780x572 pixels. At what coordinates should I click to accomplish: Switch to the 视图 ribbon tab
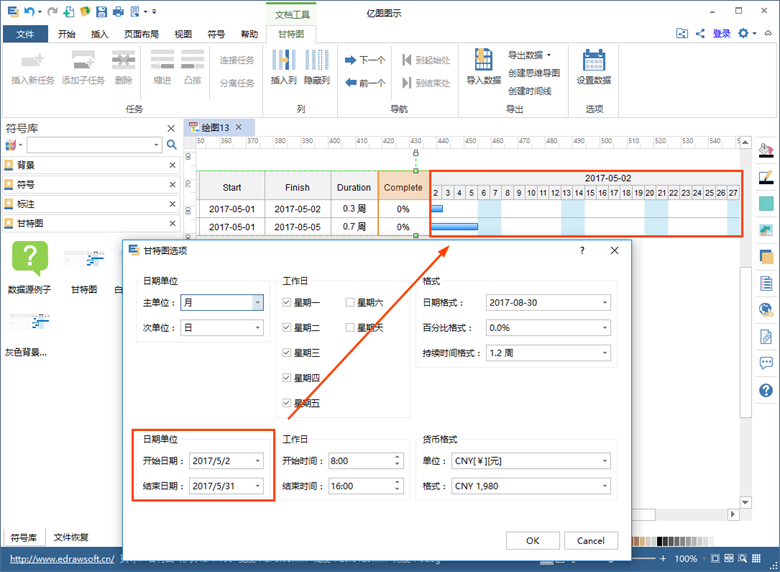point(183,34)
